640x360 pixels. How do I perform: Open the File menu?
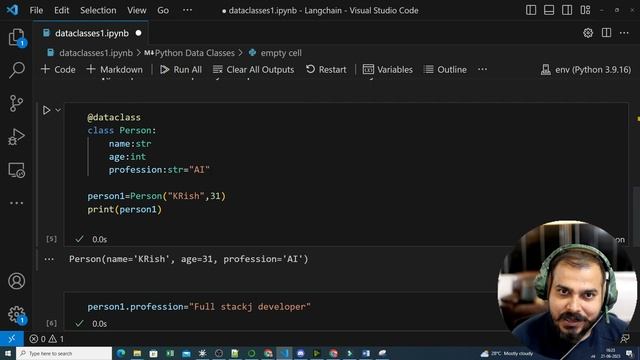(x=36, y=10)
